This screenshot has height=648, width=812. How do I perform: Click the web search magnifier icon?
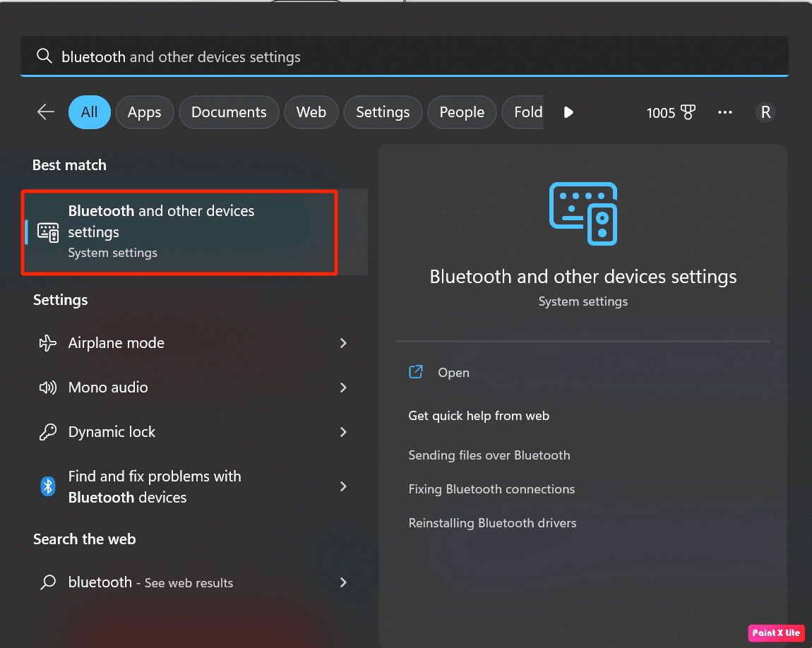tap(48, 582)
